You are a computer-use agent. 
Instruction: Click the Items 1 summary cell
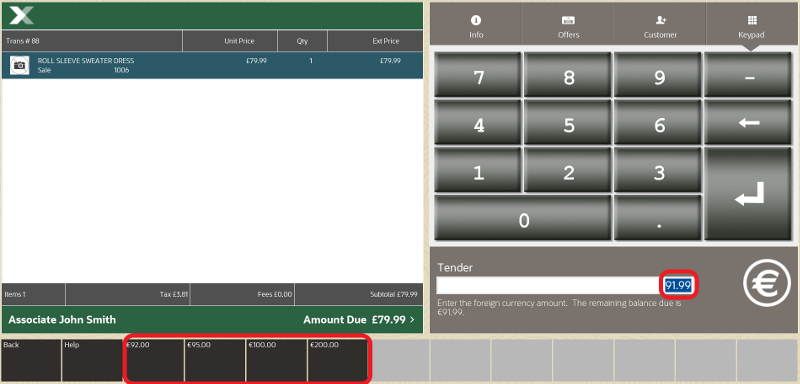(34, 294)
